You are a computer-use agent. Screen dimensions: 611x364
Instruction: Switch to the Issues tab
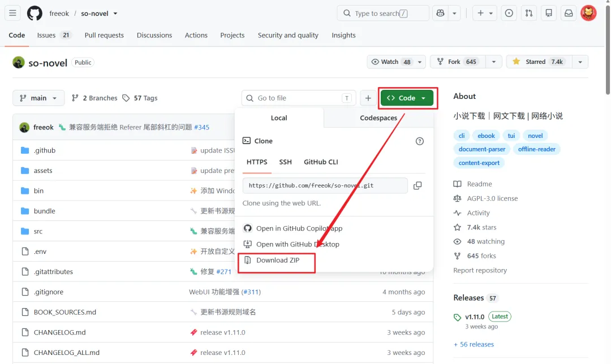pyautogui.click(x=54, y=35)
